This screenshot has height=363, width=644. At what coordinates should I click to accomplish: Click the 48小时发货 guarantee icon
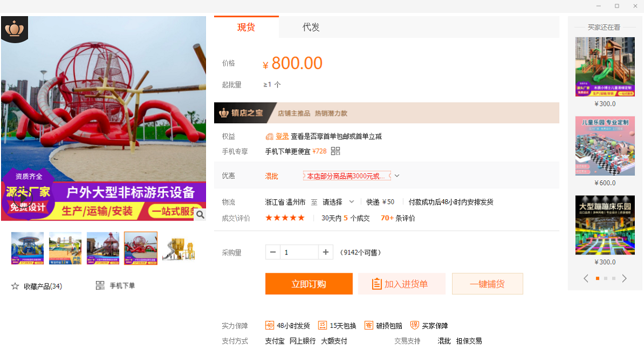pyautogui.click(x=270, y=325)
